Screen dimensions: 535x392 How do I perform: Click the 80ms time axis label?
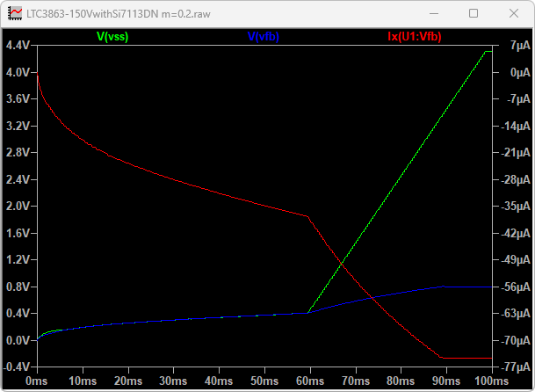401,381
